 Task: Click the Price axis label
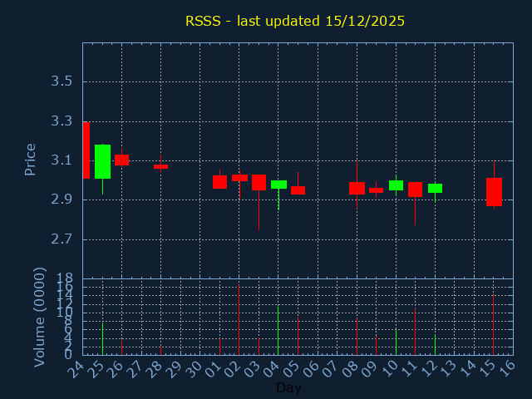click(x=30, y=160)
